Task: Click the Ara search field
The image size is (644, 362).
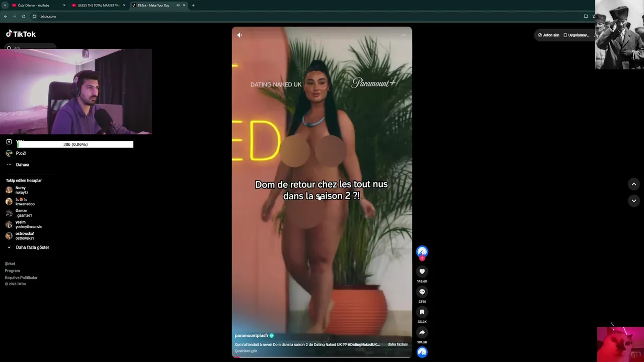Action: 30,47
